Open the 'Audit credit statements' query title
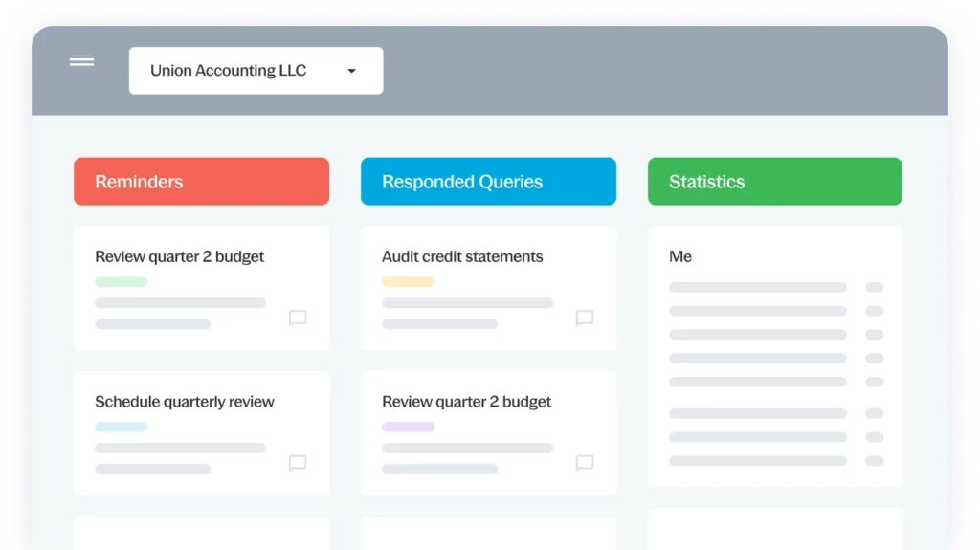 coord(462,256)
